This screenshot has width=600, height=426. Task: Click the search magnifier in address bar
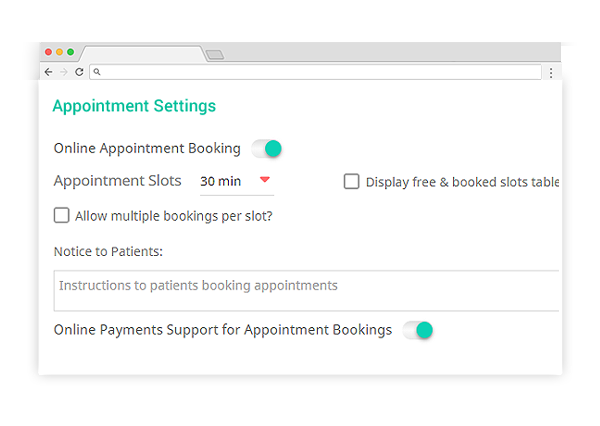[x=97, y=72]
